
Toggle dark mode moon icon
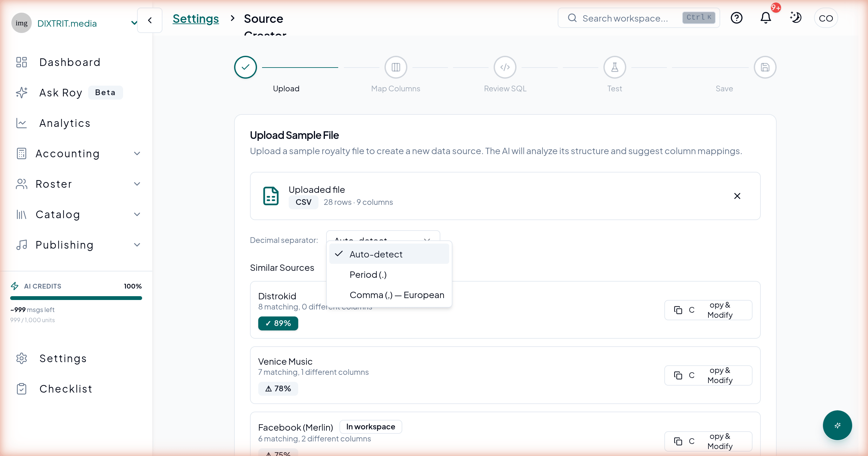coord(796,17)
